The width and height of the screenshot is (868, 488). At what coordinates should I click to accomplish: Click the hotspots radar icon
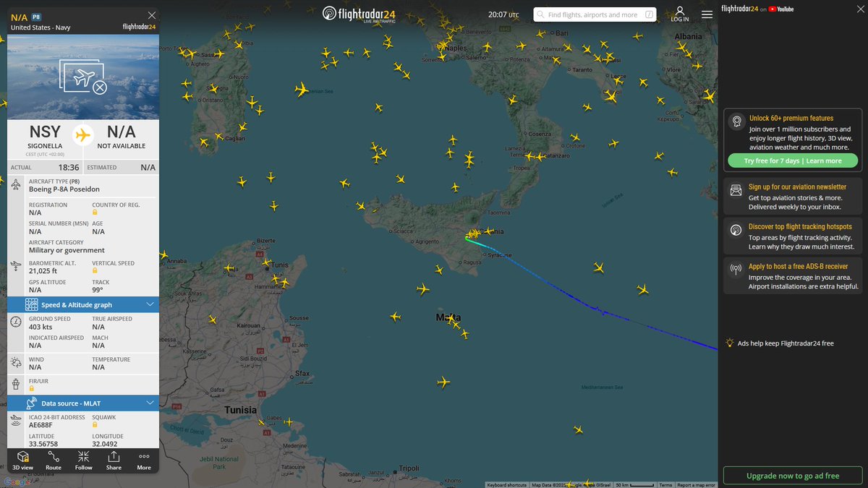tap(736, 230)
